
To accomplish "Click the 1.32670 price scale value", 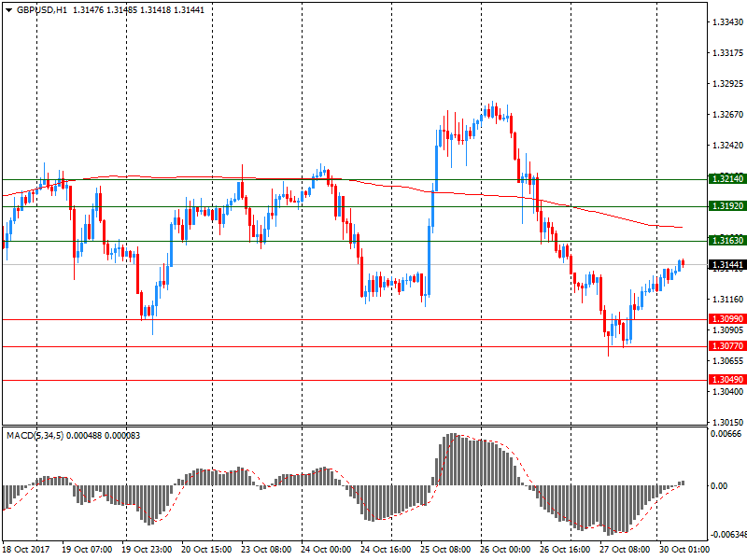I will tap(727, 114).
